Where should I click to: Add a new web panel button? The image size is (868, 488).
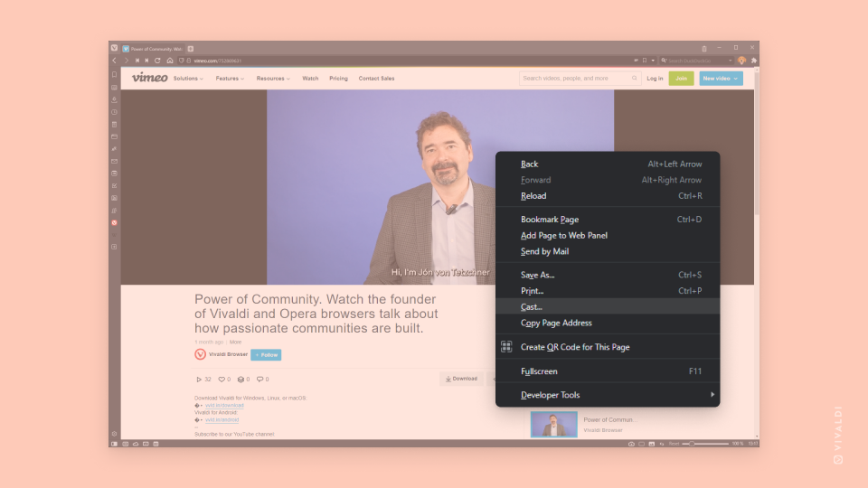[114, 247]
